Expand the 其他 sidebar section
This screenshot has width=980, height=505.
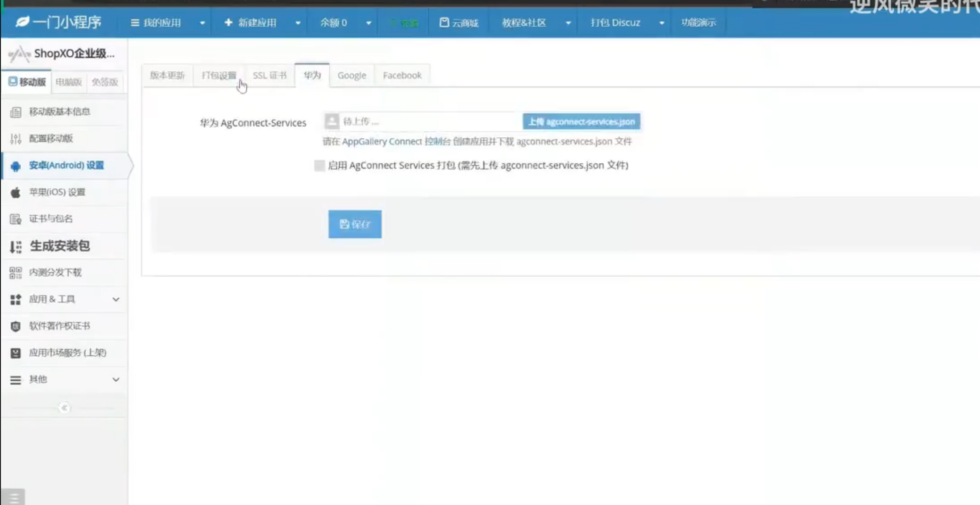(x=116, y=380)
